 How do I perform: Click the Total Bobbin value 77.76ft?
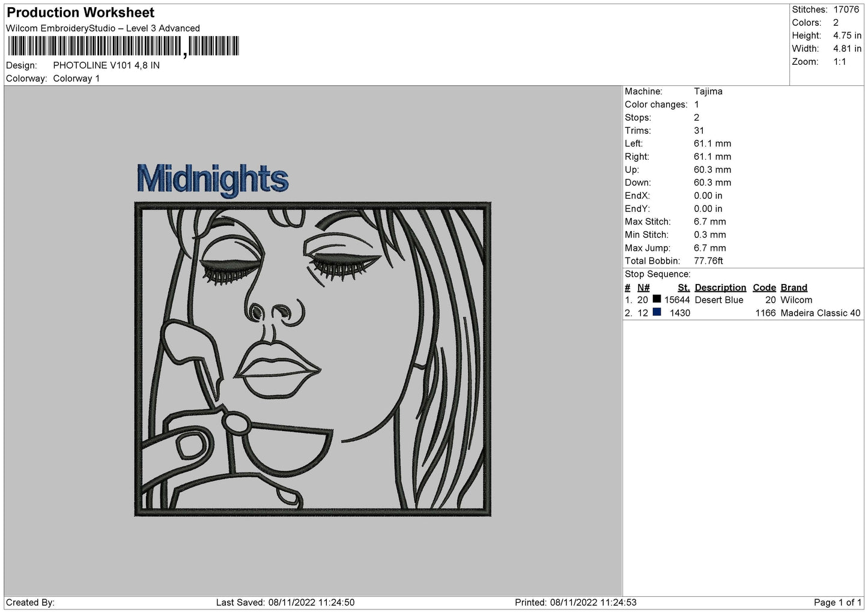point(708,261)
